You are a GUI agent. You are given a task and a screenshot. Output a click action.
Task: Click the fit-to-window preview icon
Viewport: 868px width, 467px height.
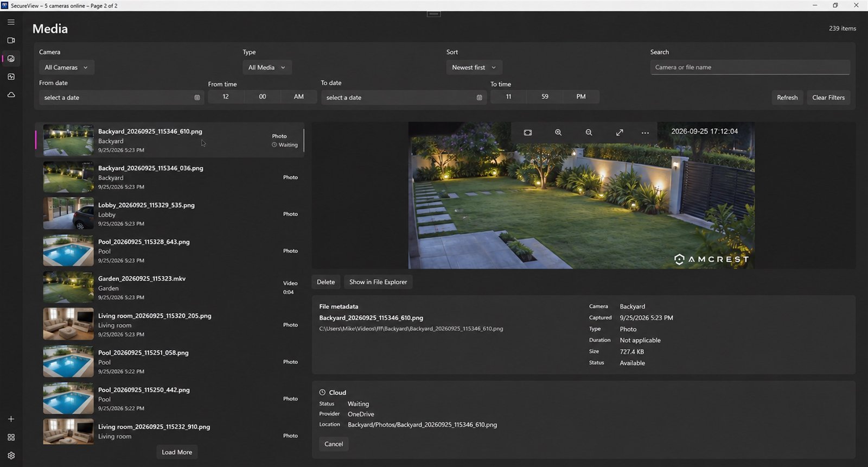click(528, 132)
